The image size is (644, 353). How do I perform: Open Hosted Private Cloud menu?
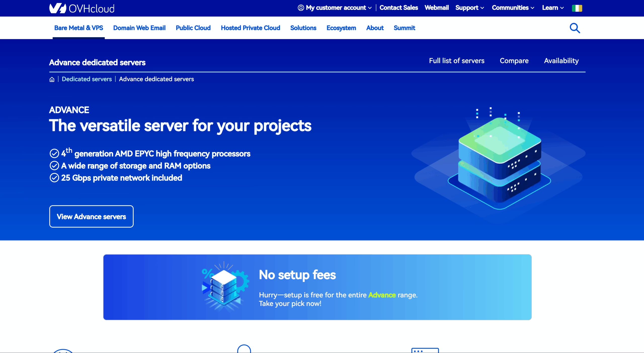251,28
